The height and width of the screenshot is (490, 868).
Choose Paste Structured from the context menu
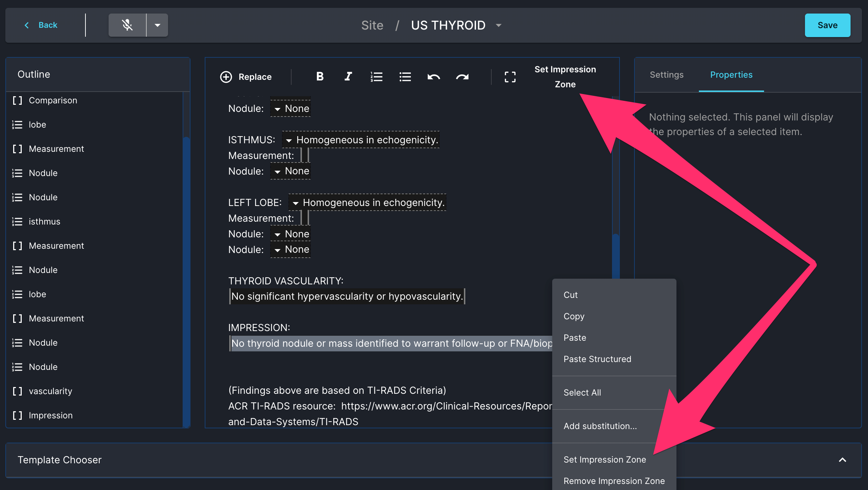click(x=614, y=359)
